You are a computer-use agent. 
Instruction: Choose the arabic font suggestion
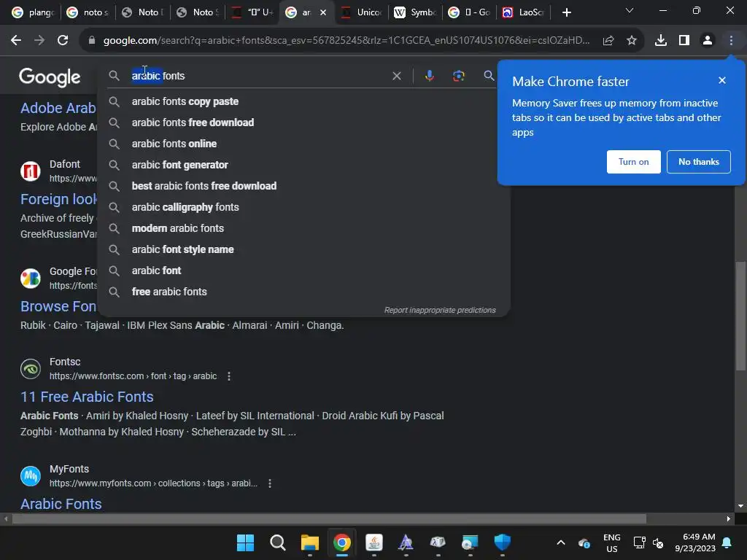point(304,271)
